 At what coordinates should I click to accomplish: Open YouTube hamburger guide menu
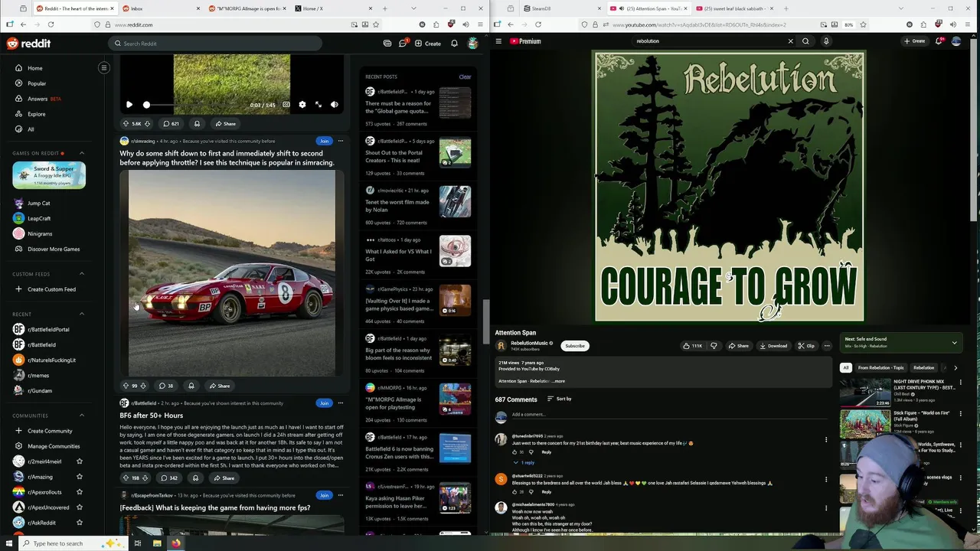coord(498,41)
